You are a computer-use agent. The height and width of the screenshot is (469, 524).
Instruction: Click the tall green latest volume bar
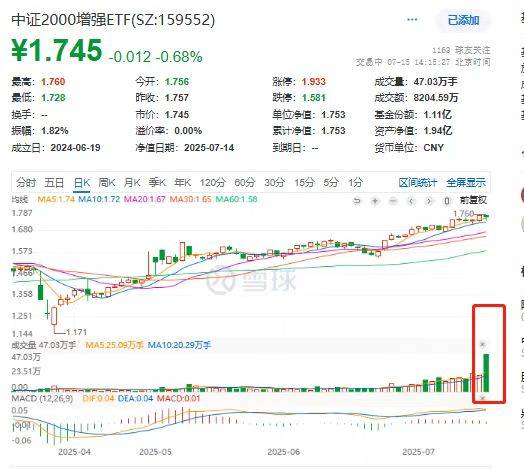486,373
